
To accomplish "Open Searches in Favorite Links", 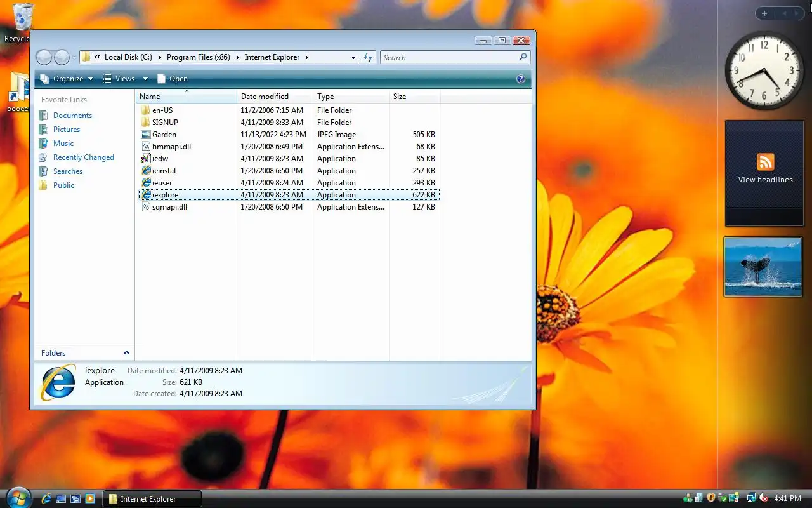I will tap(68, 171).
